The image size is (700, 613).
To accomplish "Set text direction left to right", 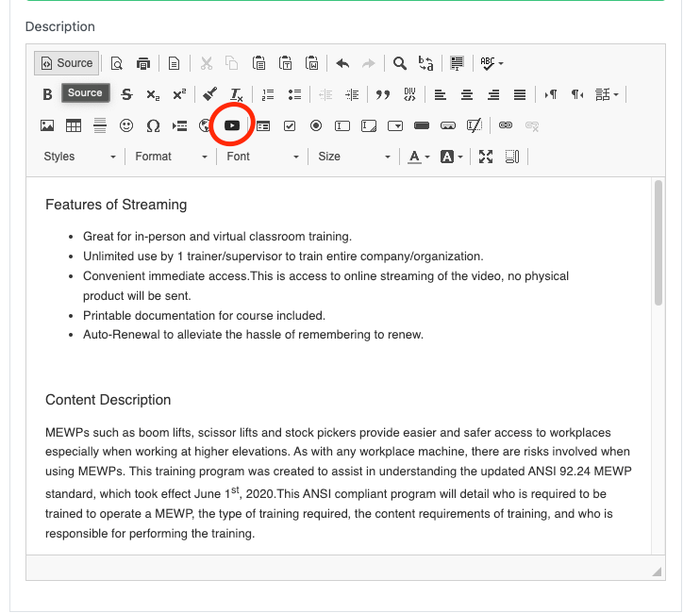I will [551, 94].
